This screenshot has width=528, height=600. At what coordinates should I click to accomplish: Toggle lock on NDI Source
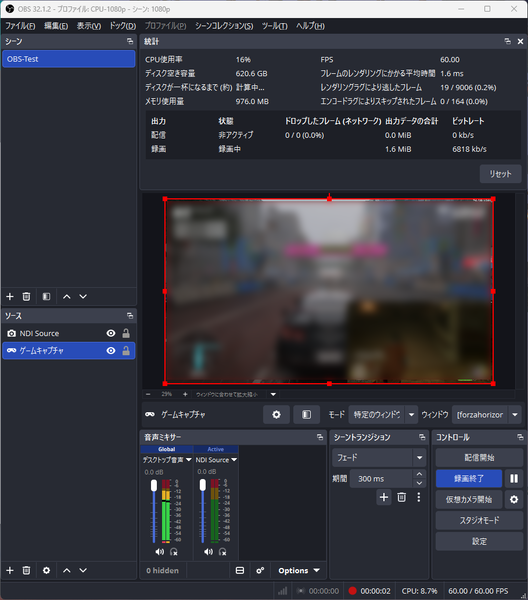click(x=126, y=333)
